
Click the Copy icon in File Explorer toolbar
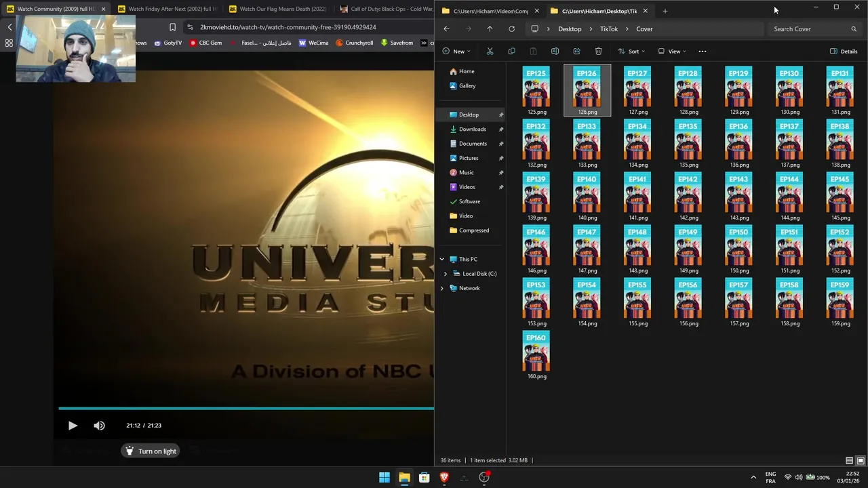click(x=511, y=52)
